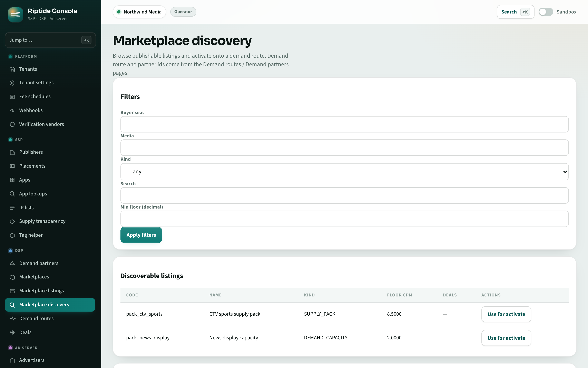Open Tenants in the sidebar

tap(50, 69)
